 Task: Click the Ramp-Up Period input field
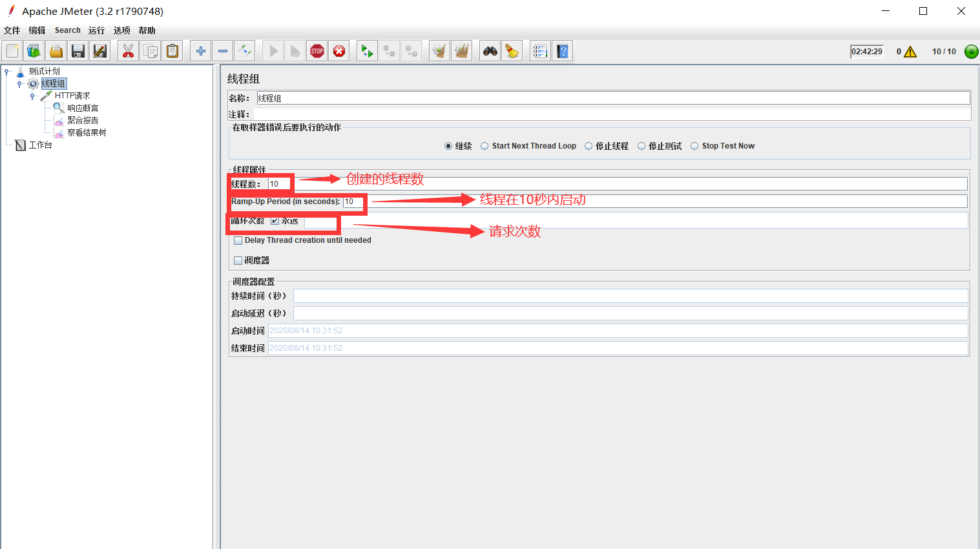(x=655, y=202)
